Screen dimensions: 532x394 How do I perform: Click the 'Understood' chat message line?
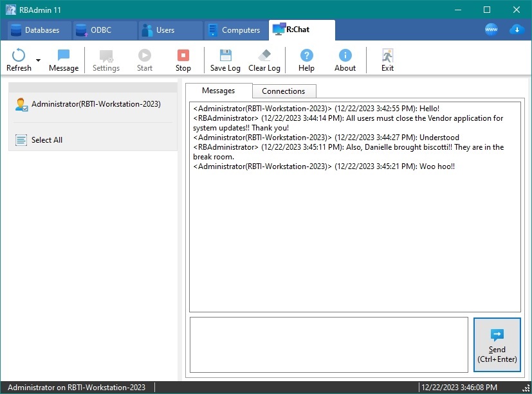[x=326, y=138]
